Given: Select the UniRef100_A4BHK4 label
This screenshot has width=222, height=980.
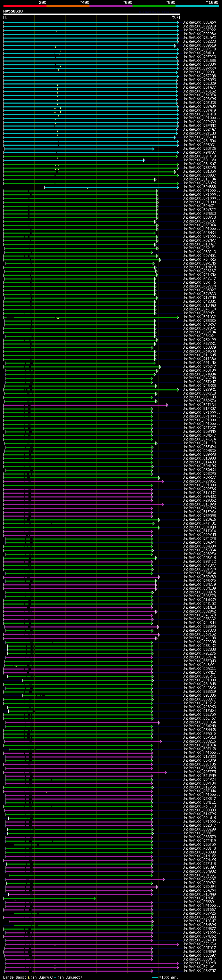Looking at the screenshot, I should tap(199, 233).
